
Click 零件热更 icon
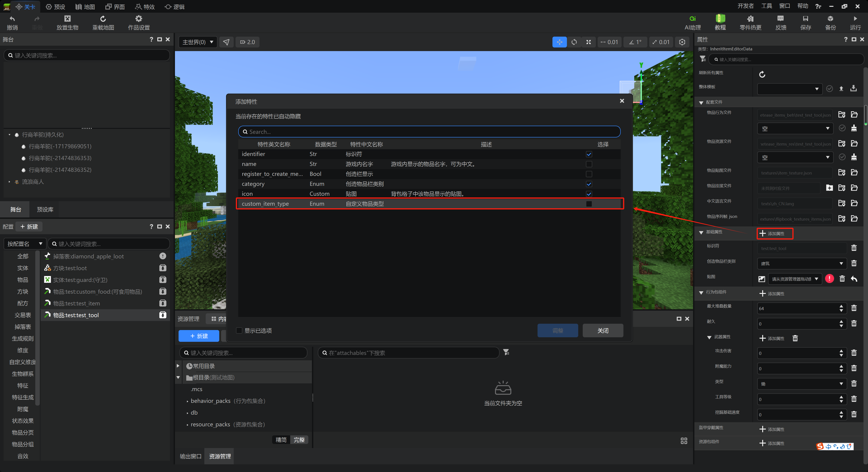750,19
